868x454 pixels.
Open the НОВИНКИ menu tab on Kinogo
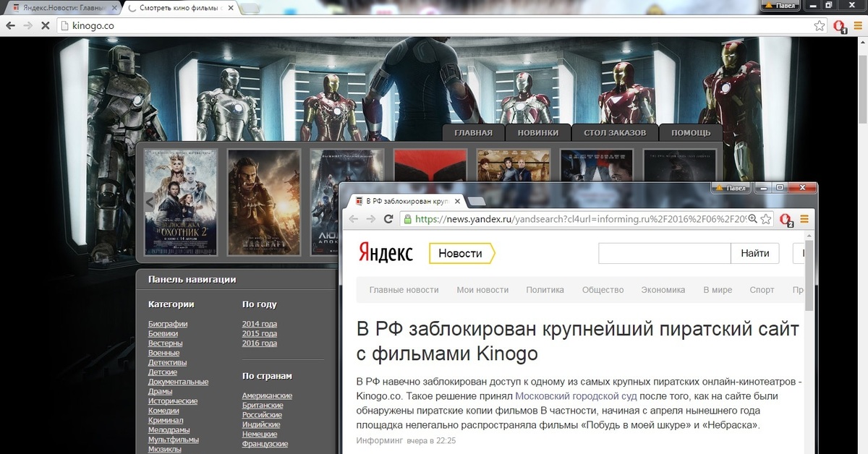[x=537, y=133]
